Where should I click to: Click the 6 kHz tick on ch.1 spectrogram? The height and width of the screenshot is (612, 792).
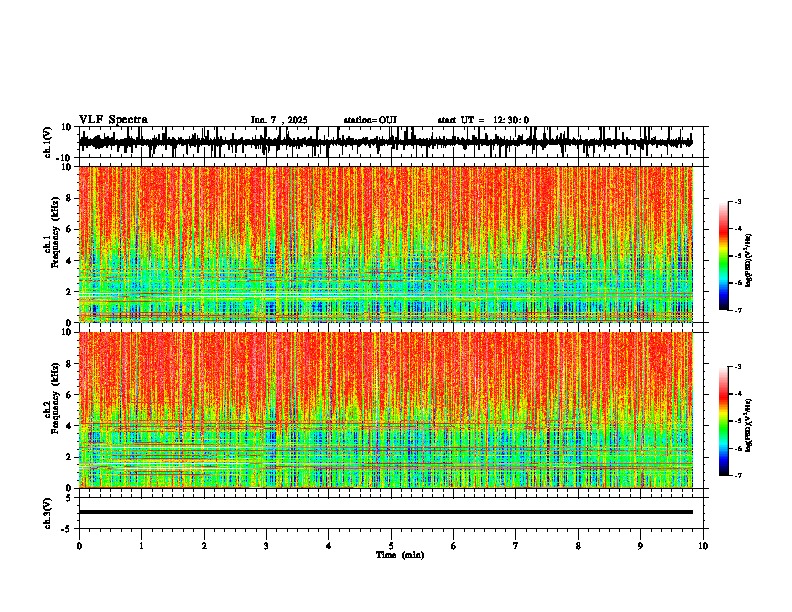point(69,230)
